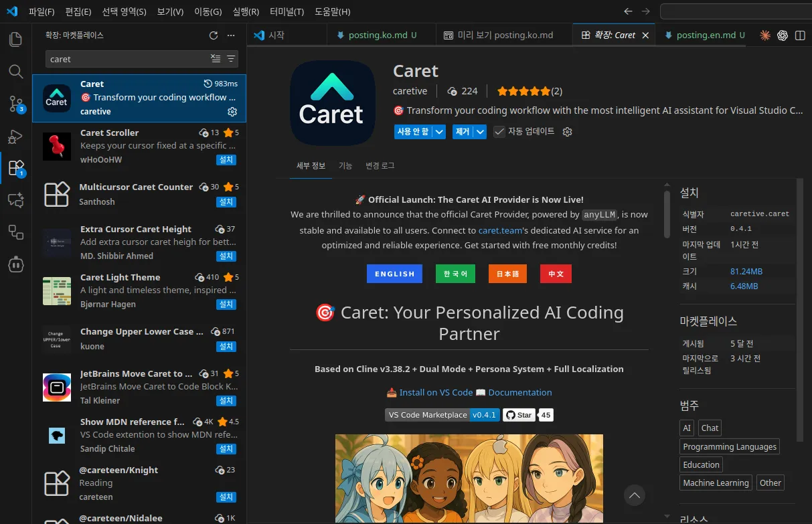
Task: Split the editor with layout icon
Action: coord(800,35)
